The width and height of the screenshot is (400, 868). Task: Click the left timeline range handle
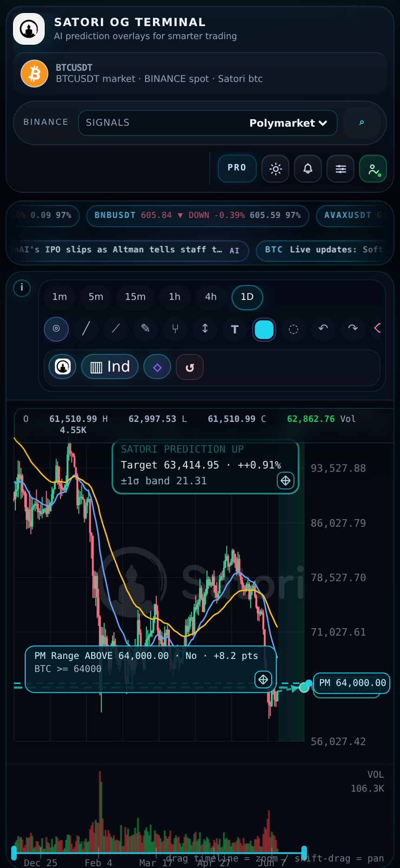[14, 853]
